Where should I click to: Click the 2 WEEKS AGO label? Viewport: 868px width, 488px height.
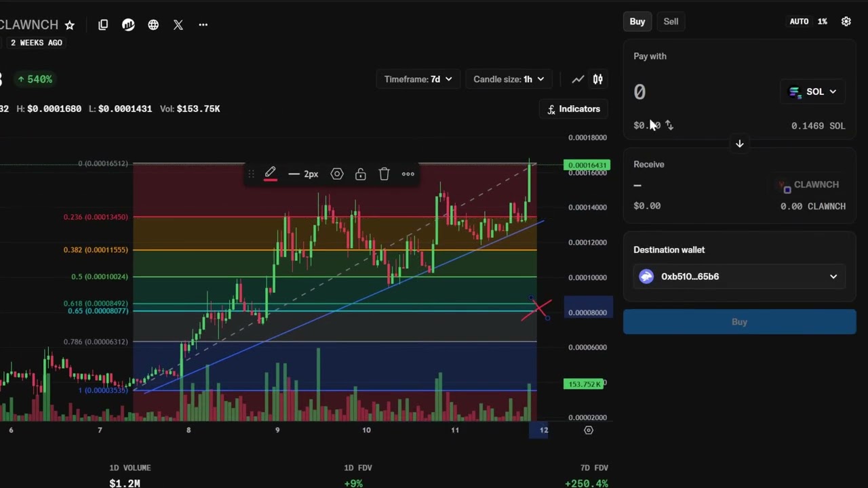(x=36, y=43)
